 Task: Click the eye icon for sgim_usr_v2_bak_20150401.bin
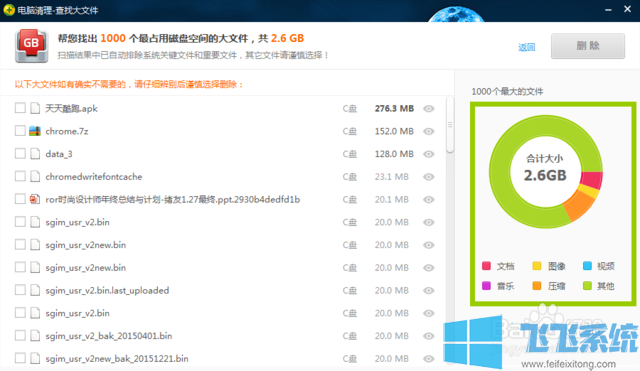coord(428,336)
